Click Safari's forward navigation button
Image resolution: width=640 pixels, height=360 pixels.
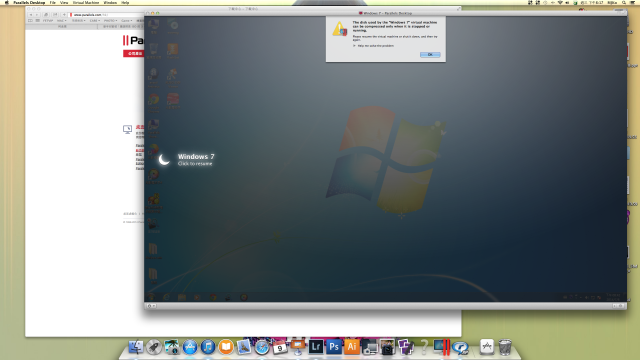36,15
